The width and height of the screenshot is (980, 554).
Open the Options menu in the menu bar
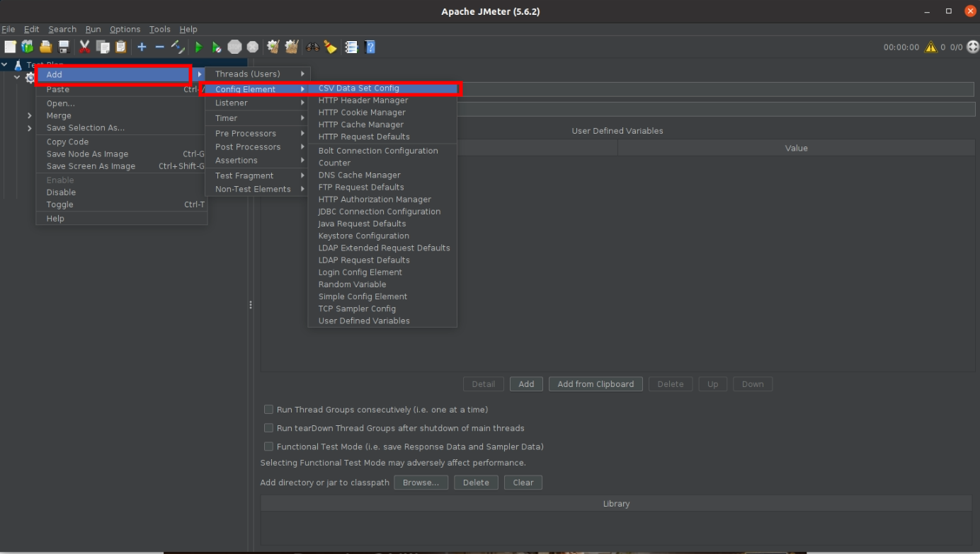click(125, 29)
